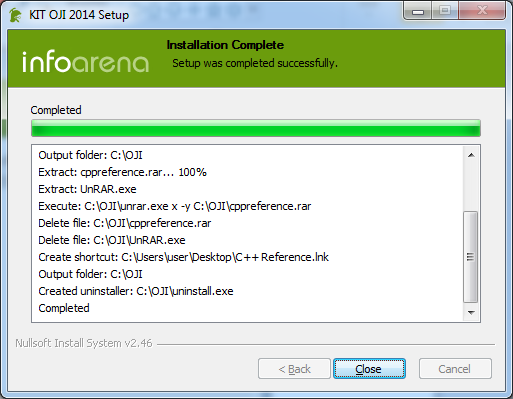Image resolution: width=513 pixels, height=399 pixels.
Task: Select 'Created uninstaller: C:\OJI\uninstall.exe' line
Action: click(x=136, y=291)
